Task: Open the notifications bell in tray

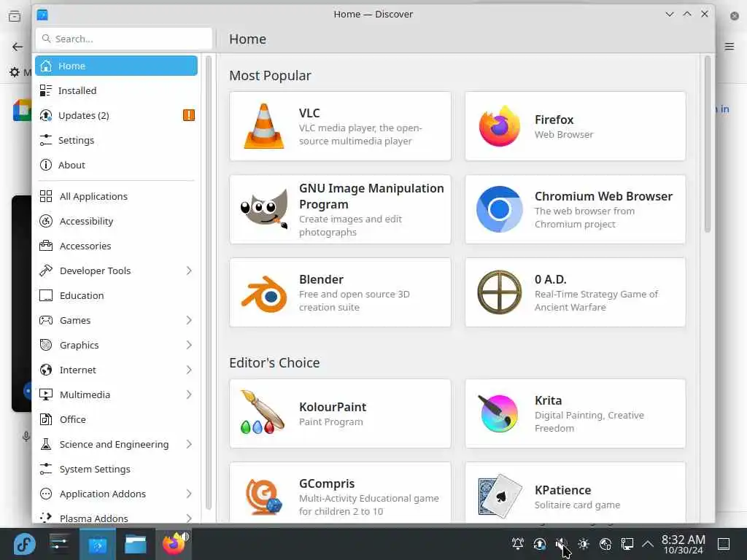Action: tap(518, 544)
